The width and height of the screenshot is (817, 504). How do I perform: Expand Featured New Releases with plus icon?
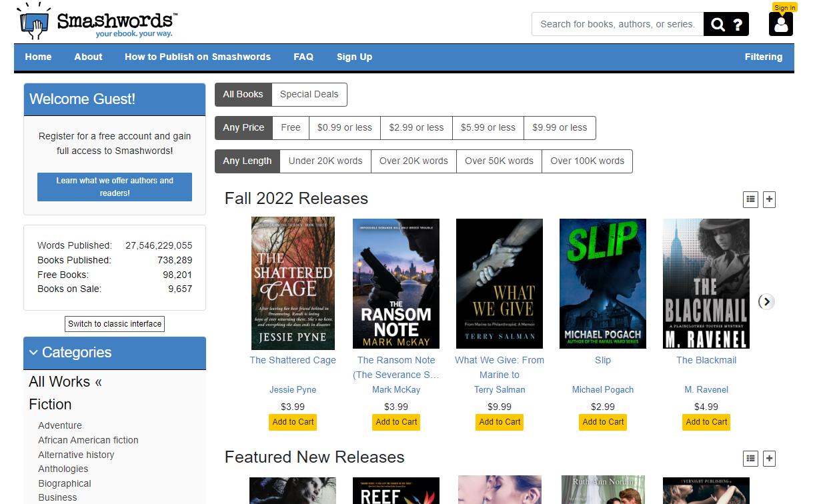pos(769,458)
